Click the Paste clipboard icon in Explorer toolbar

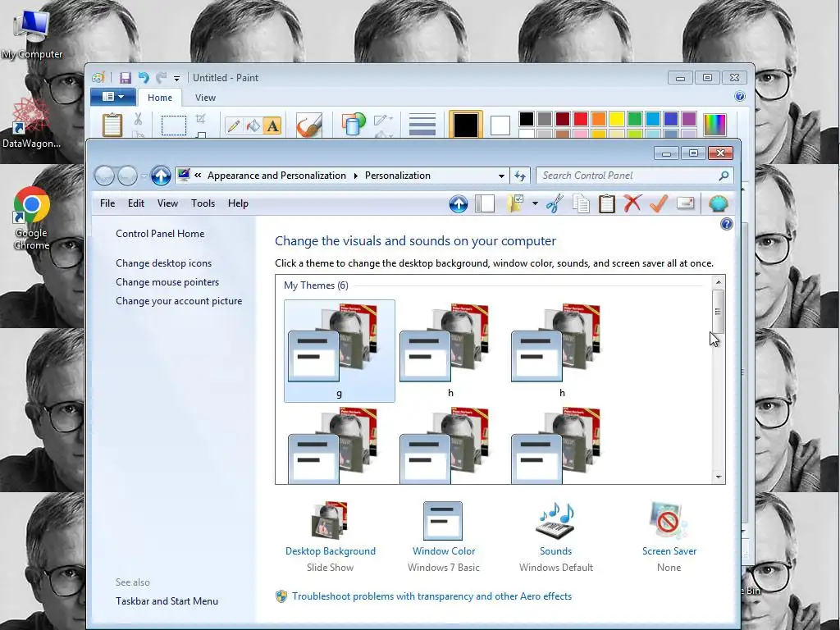tap(606, 203)
